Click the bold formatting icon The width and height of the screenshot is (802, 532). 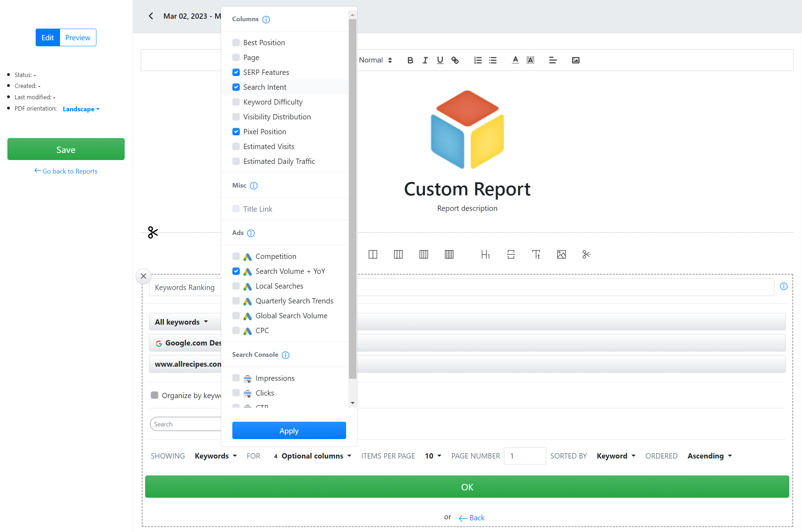coord(410,60)
